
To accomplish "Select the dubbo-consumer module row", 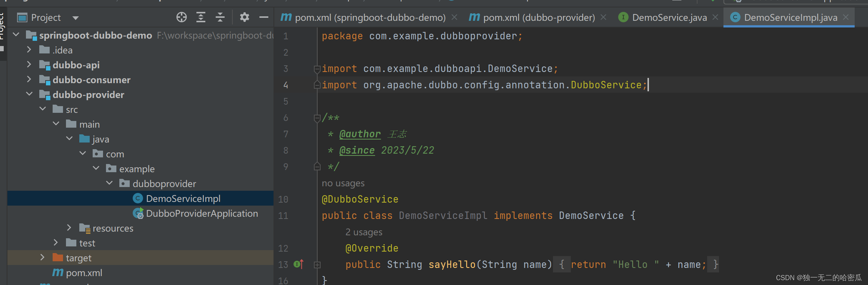I will pos(140,79).
